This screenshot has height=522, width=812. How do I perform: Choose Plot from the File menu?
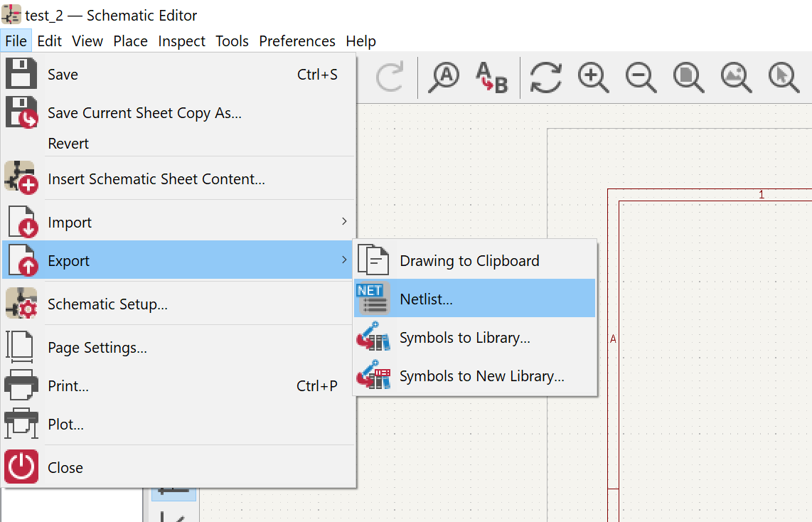point(178,424)
